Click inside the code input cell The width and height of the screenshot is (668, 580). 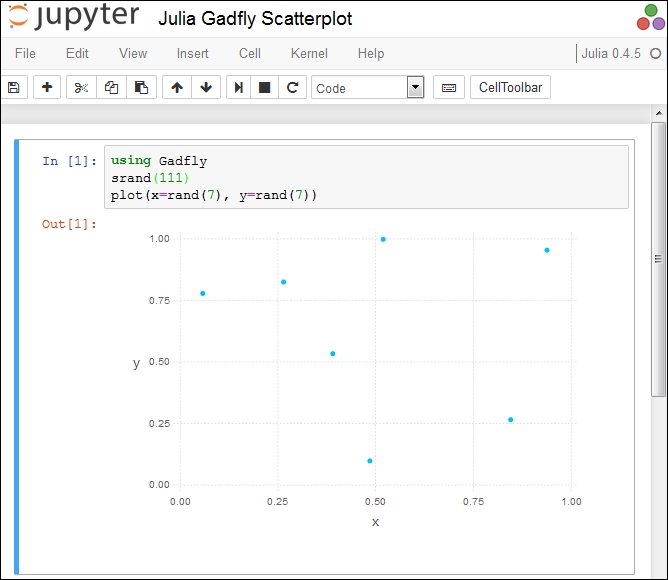coord(366,177)
